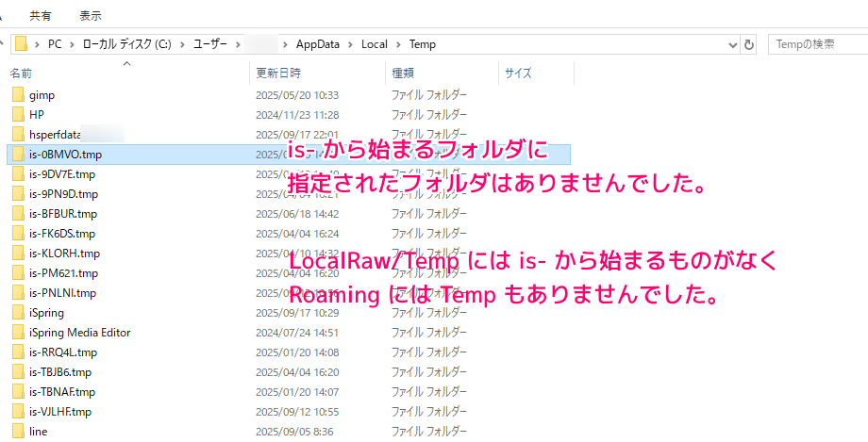Click the date 2025/04/04 16:24

297,234
